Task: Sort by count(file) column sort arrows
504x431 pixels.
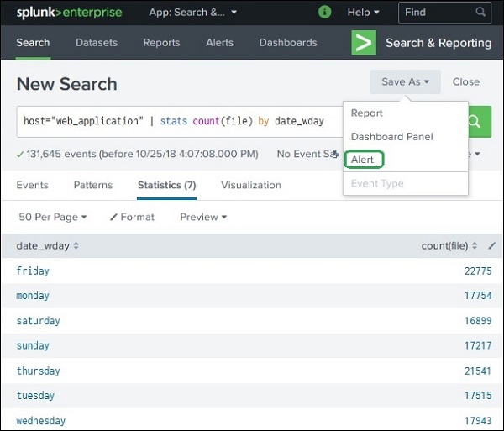Action: click(475, 246)
